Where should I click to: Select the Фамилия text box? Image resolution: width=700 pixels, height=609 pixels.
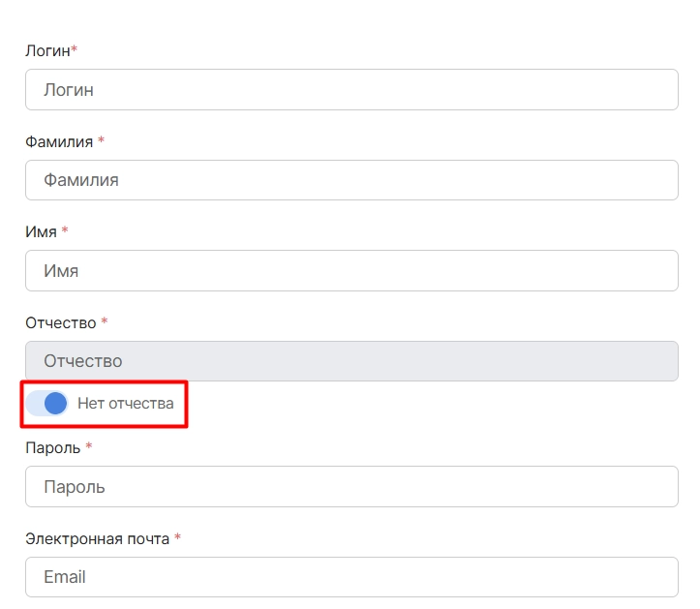[351, 180]
